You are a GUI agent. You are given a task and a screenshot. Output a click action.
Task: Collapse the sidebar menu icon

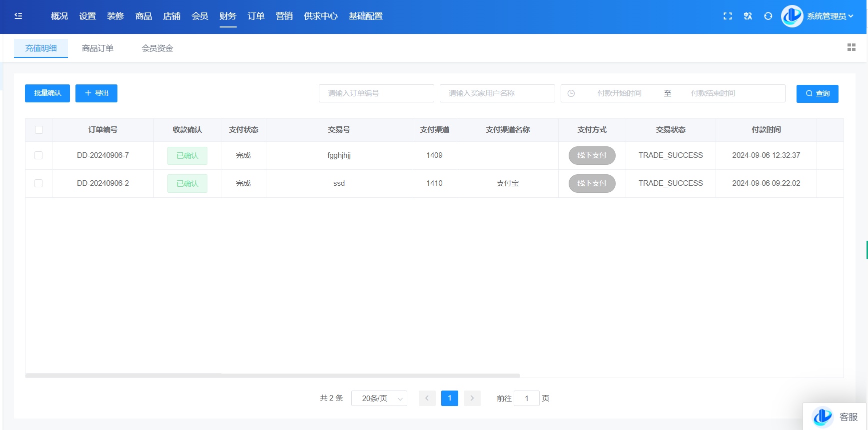point(18,16)
